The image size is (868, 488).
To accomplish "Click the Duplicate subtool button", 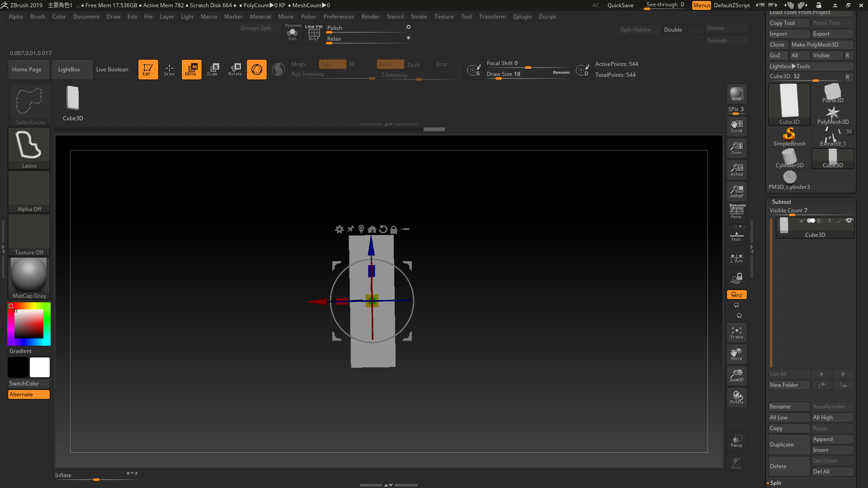I will click(789, 445).
